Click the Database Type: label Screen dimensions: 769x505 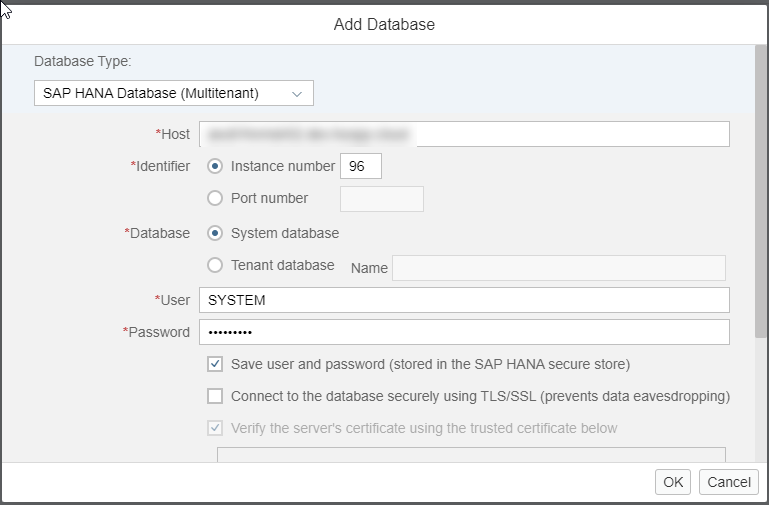click(x=83, y=61)
